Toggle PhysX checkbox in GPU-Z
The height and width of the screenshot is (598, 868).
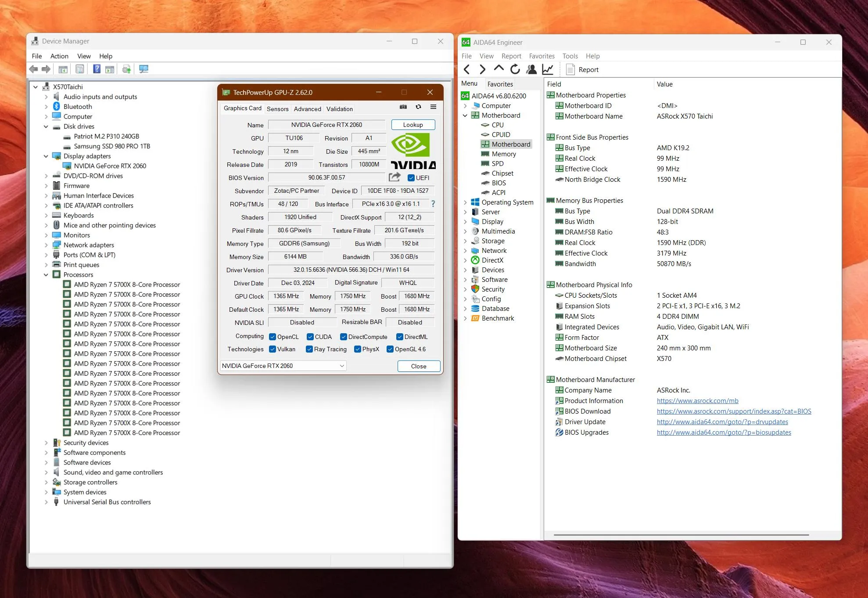click(x=358, y=349)
